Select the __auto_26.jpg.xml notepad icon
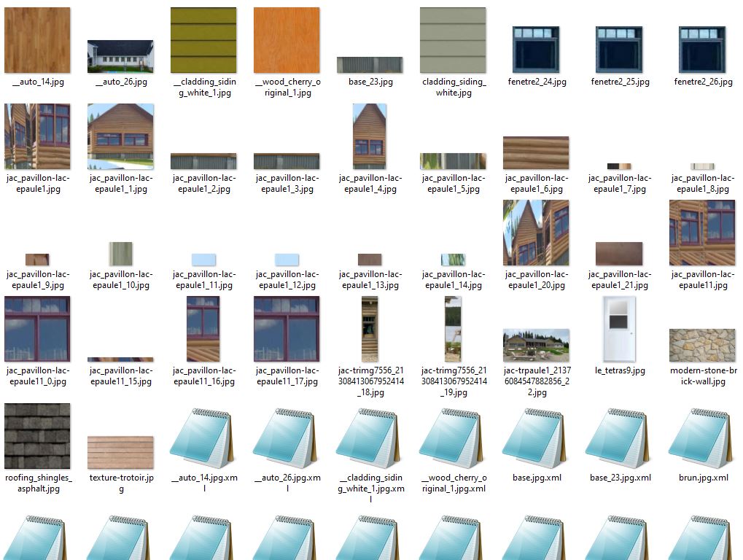 (287, 437)
